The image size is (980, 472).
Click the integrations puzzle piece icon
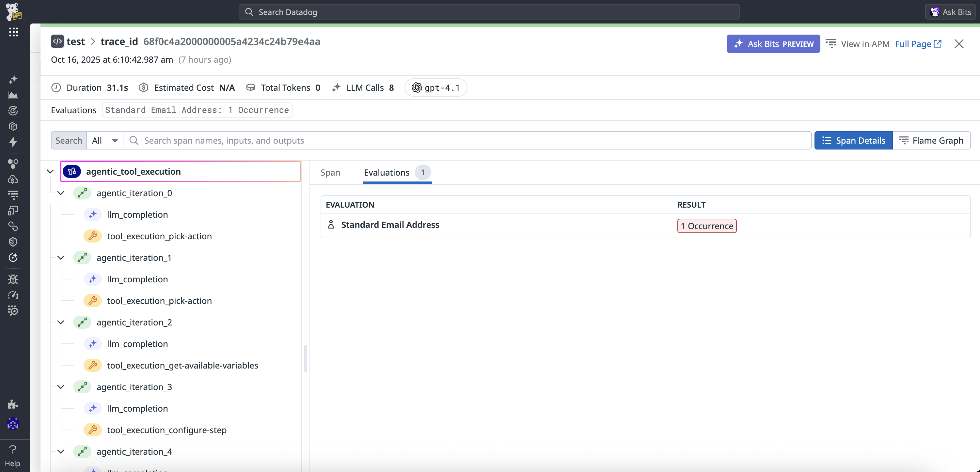(x=13, y=404)
